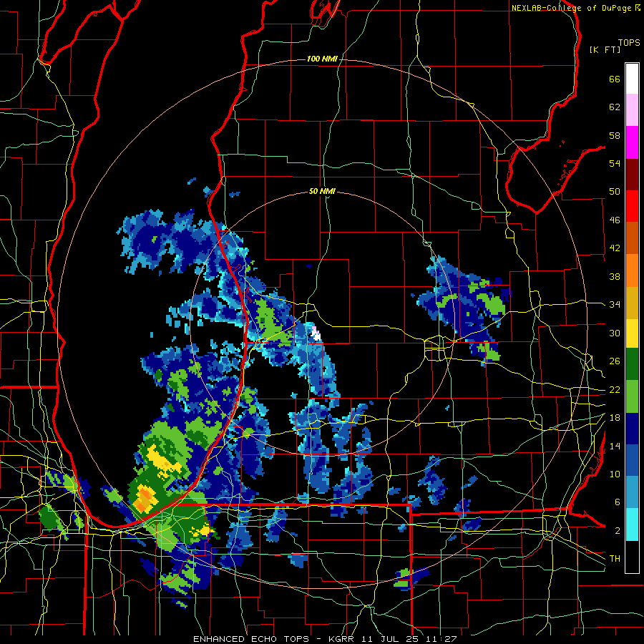The image size is (644, 644).
Task: Click the 100 NMI range ring label
Action: pyautogui.click(x=322, y=59)
